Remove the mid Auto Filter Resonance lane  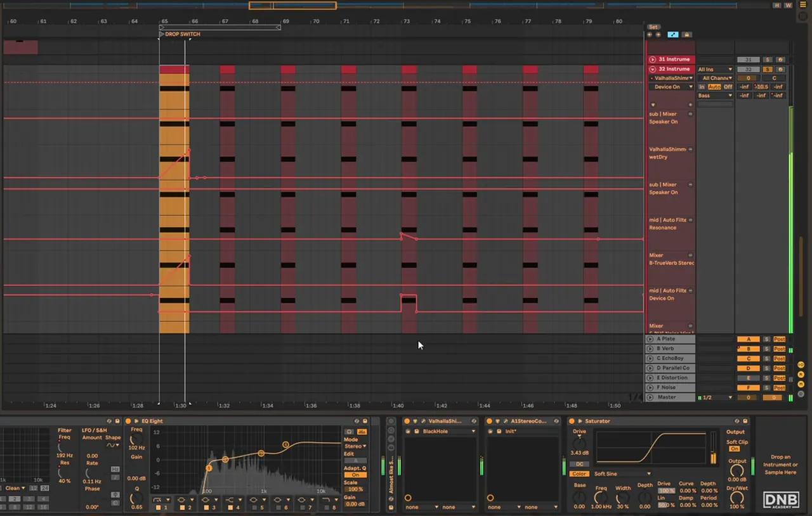coord(690,220)
